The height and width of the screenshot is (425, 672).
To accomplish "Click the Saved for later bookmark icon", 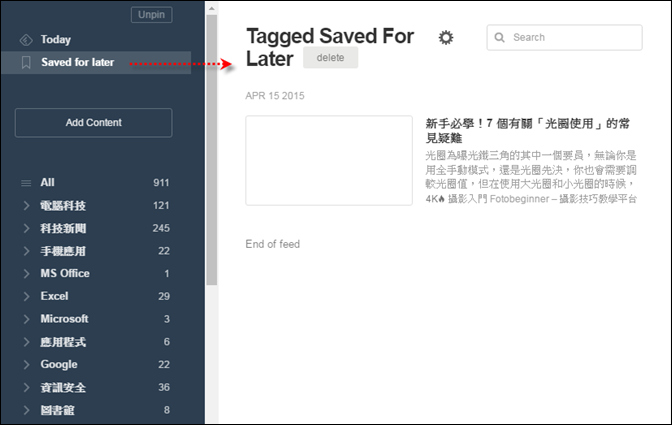I will (26, 63).
